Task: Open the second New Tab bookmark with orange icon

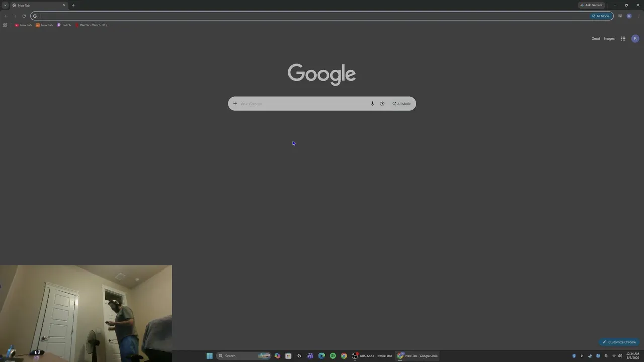Action: [44, 25]
